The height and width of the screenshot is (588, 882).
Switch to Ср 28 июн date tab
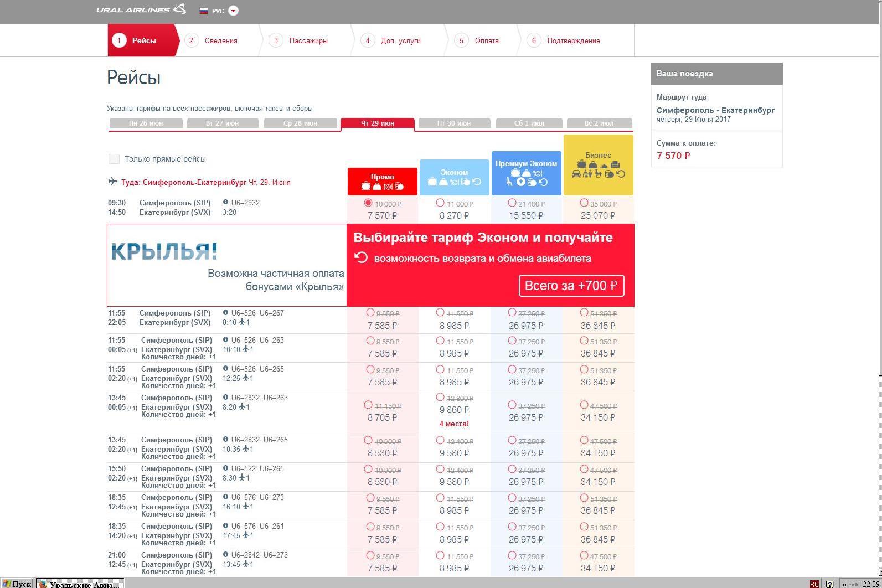tap(301, 123)
